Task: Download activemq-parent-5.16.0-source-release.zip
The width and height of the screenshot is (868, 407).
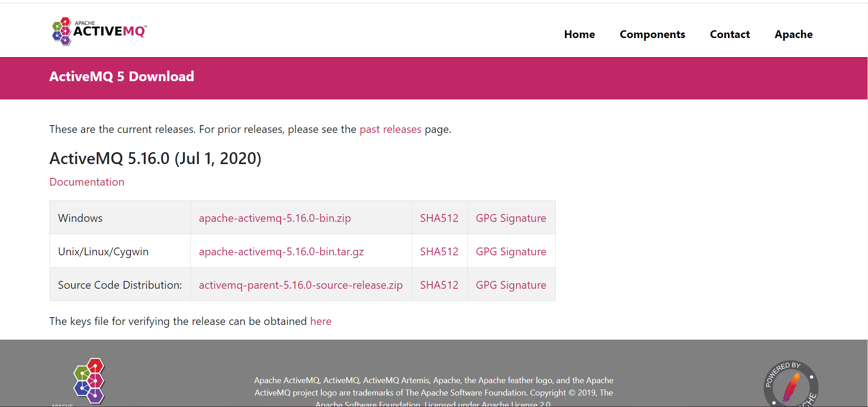Action: tap(301, 285)
